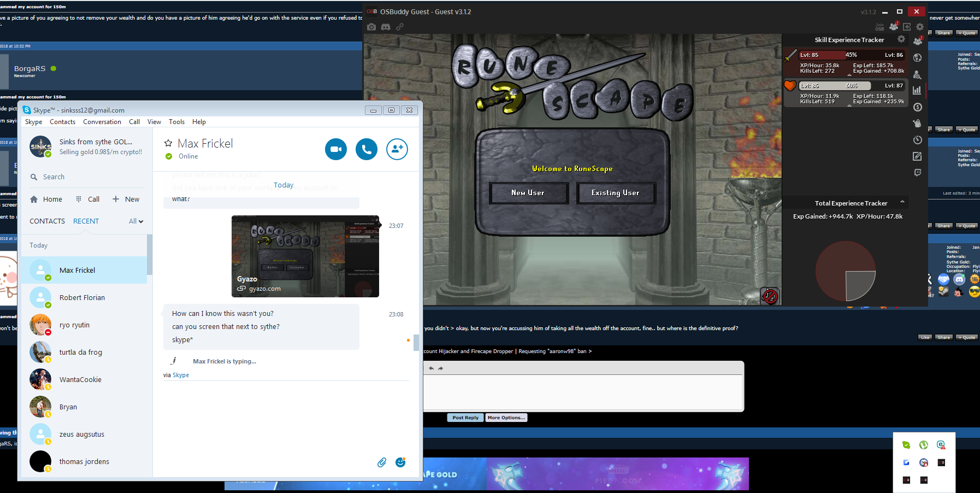Click the Hitpoints level 86 progress bar
Screen dimensions: 980x493
pos(852,85)
